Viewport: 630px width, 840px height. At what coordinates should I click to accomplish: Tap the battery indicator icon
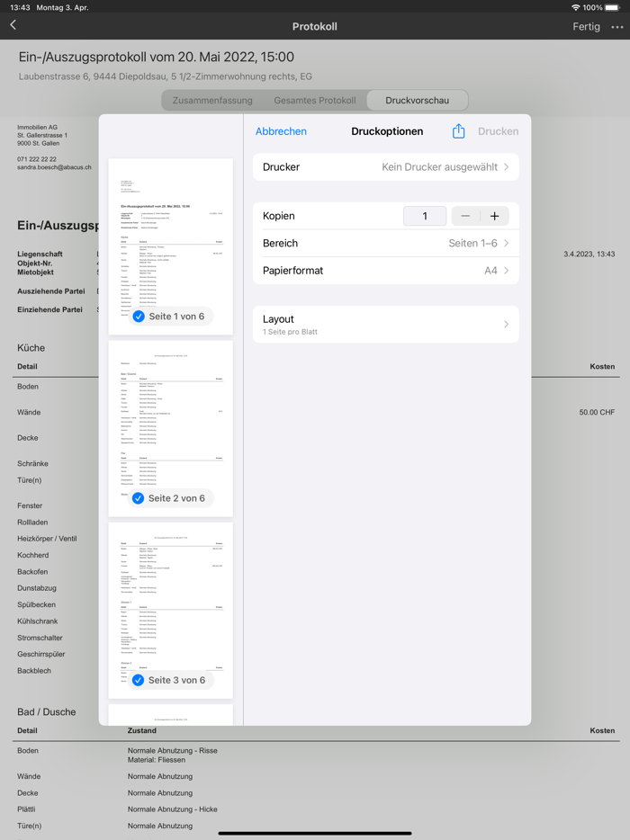pos(613,7)
